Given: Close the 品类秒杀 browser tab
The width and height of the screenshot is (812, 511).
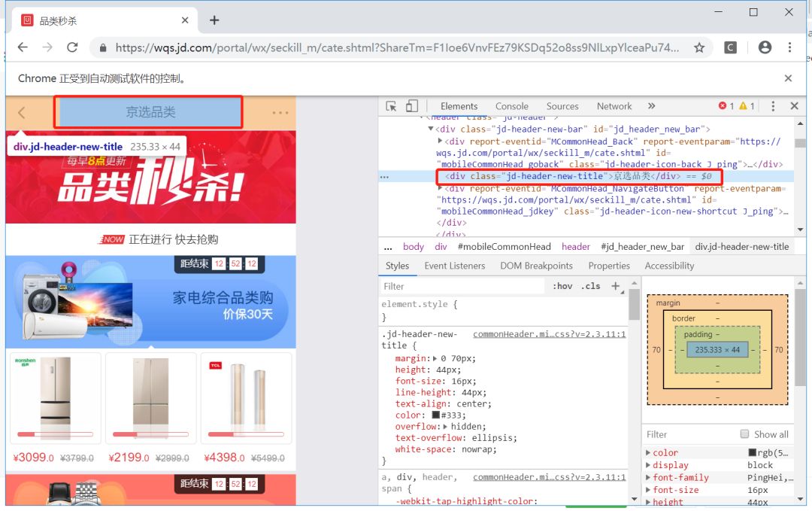Looking at the screenshot, I should [x=185, y=20].
